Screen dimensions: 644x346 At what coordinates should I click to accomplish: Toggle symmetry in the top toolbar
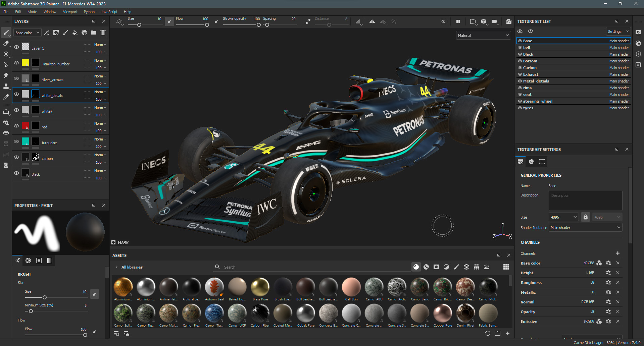click(372, 21)
